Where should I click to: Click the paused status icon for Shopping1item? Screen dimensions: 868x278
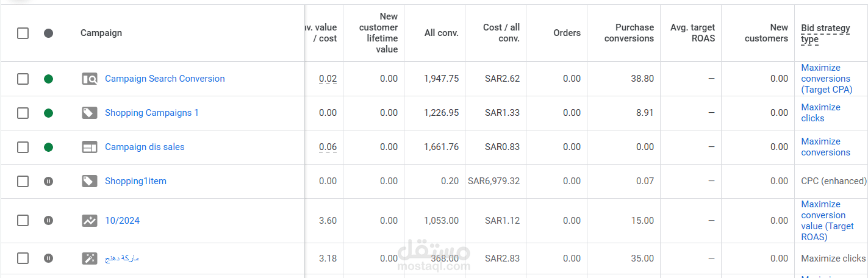(49, 181)
